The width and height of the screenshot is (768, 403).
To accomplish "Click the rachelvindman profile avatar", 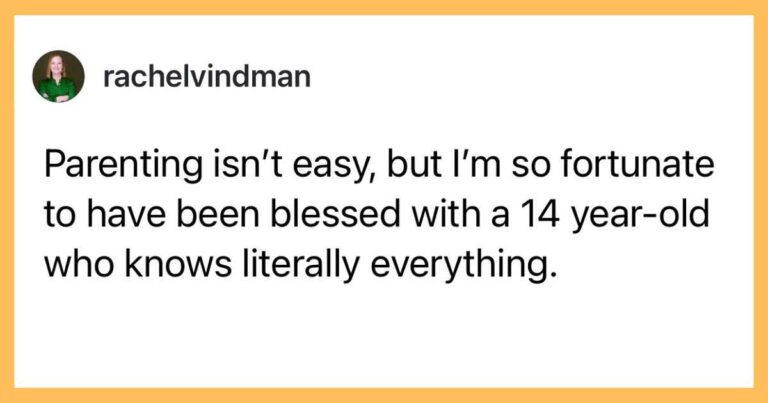I will coord(55,77).
